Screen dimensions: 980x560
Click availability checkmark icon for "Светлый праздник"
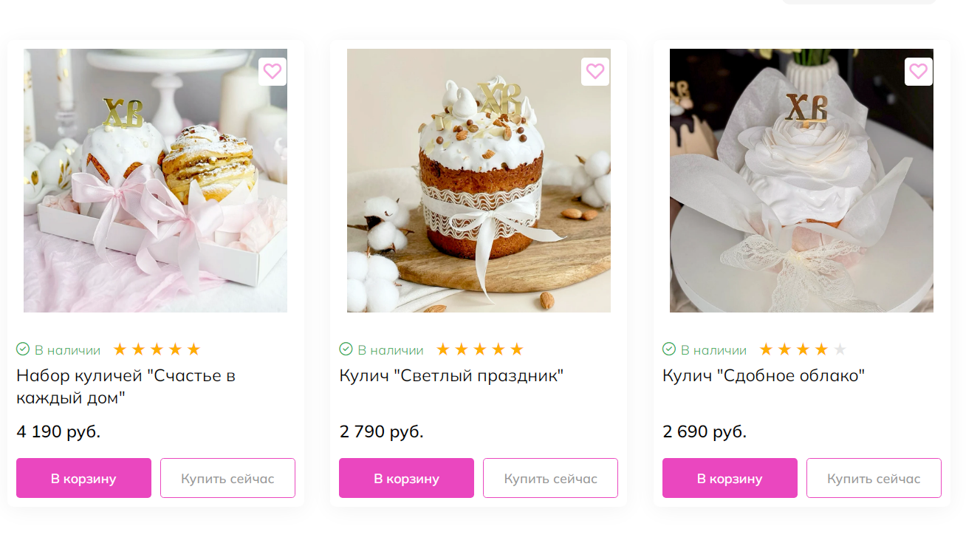tap(346, 349)
